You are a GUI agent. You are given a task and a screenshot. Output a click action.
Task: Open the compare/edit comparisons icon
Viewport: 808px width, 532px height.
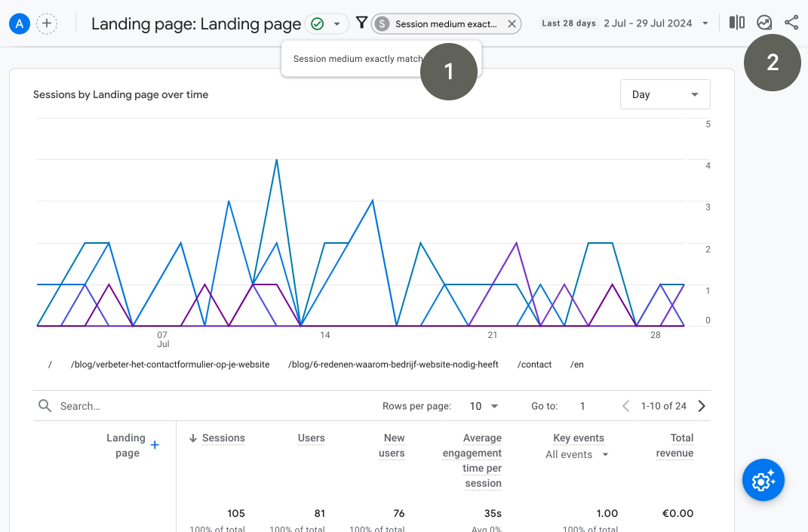(737, 23)
